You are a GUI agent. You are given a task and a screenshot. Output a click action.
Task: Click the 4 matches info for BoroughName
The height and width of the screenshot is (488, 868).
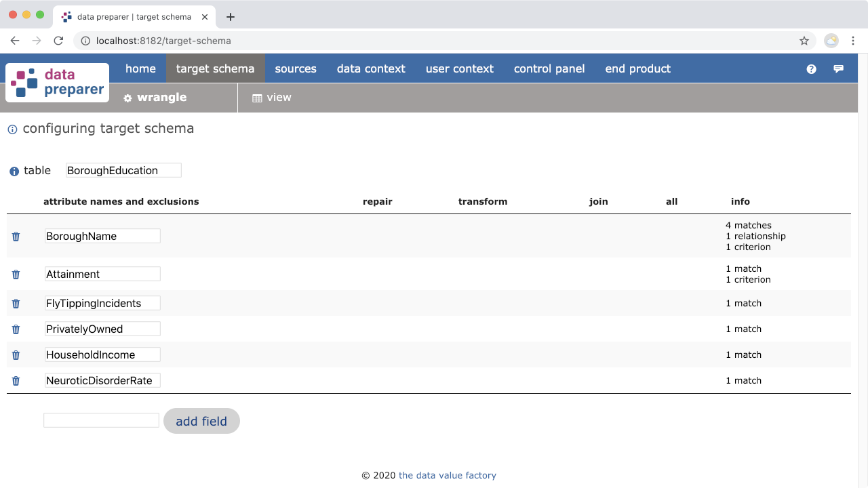tap(749, 226)
